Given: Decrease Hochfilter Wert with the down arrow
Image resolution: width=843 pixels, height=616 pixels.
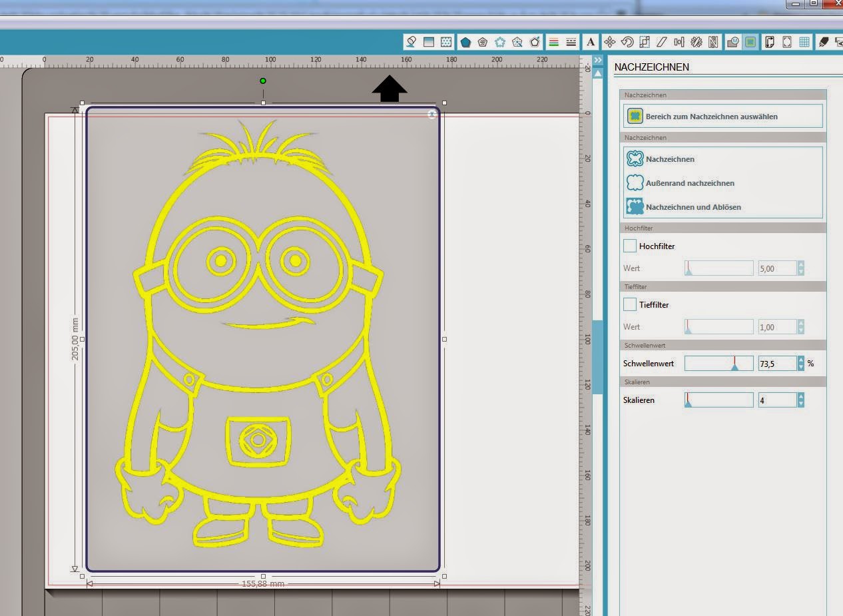Looking at the screenshot, I should coord(800,272).
